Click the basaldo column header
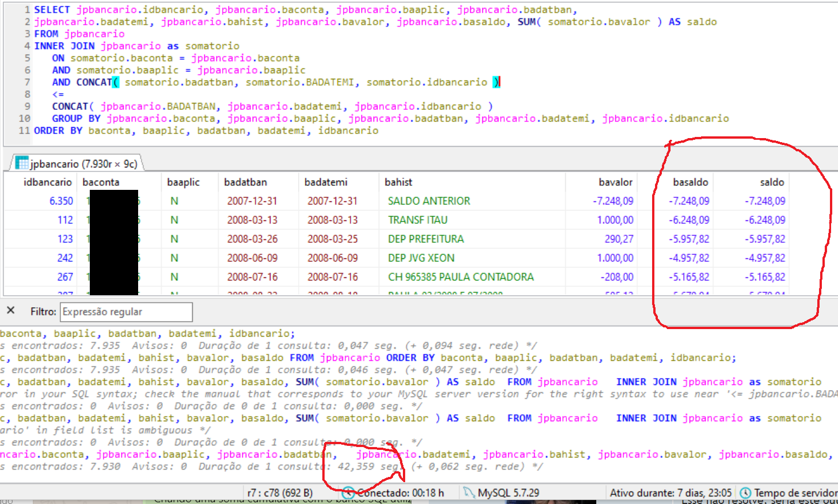 pos(690,182)
